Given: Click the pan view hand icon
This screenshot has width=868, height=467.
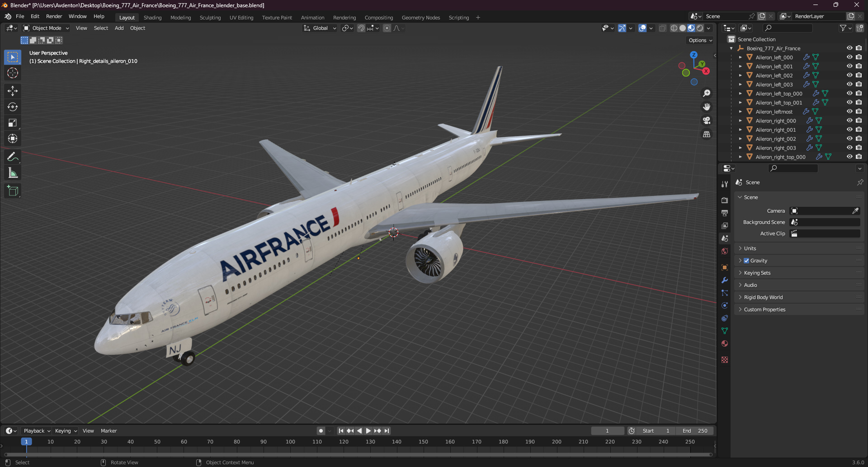Looking at the screenshot, I should [x=707, y=107].
